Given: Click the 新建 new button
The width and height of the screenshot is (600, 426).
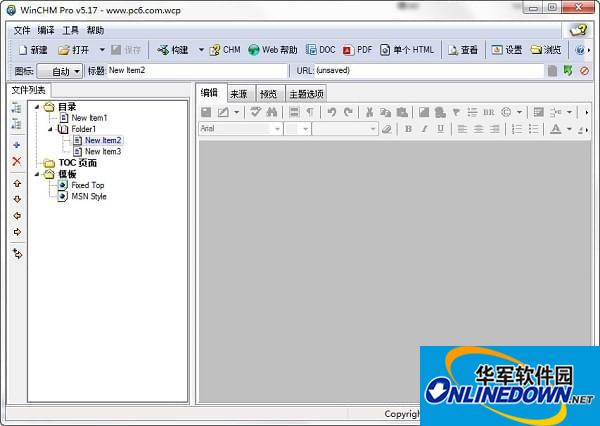Looking at the screenshot, I should pos(32,49).
